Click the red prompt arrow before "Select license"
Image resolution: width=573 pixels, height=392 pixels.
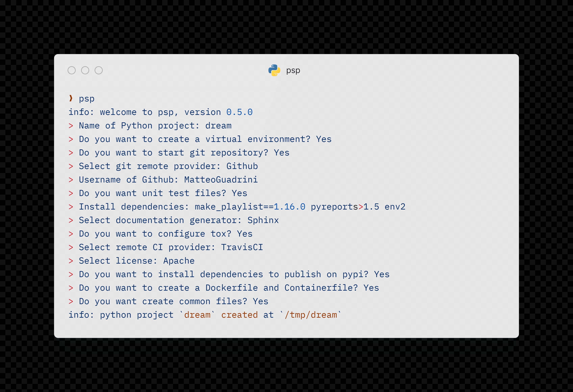pyautogui.click(x=71, y=261)
